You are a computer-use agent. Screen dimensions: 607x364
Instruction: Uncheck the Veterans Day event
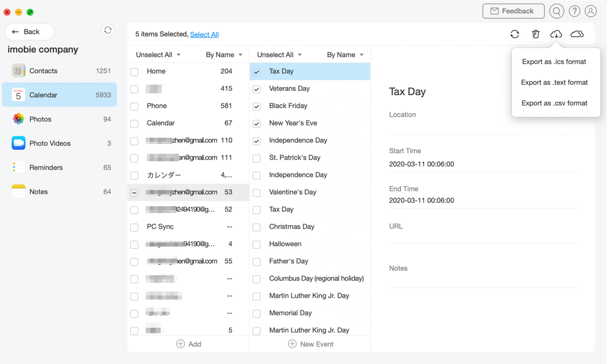click(x=257, y=89)
